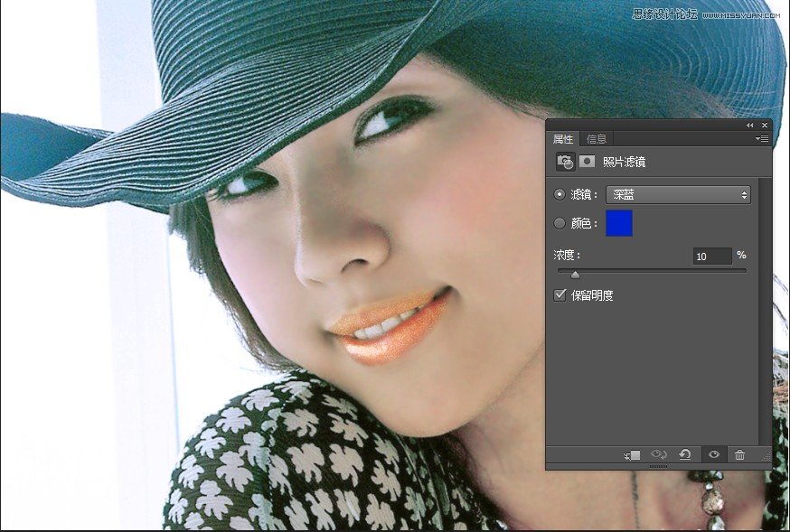Screen dimensions: 790x532
Task: Select the 滤镜 filter radio button
Action: coord(558,194)
